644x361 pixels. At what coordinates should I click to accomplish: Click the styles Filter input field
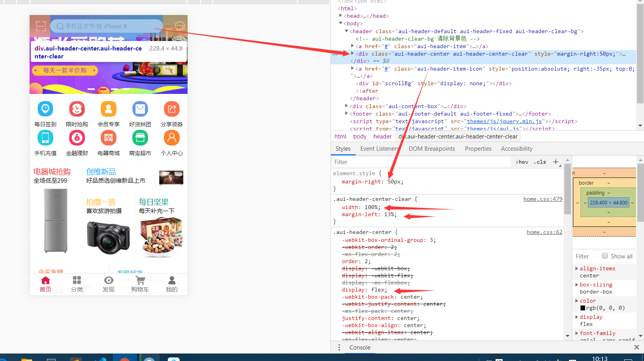click(x=421, y=162)
